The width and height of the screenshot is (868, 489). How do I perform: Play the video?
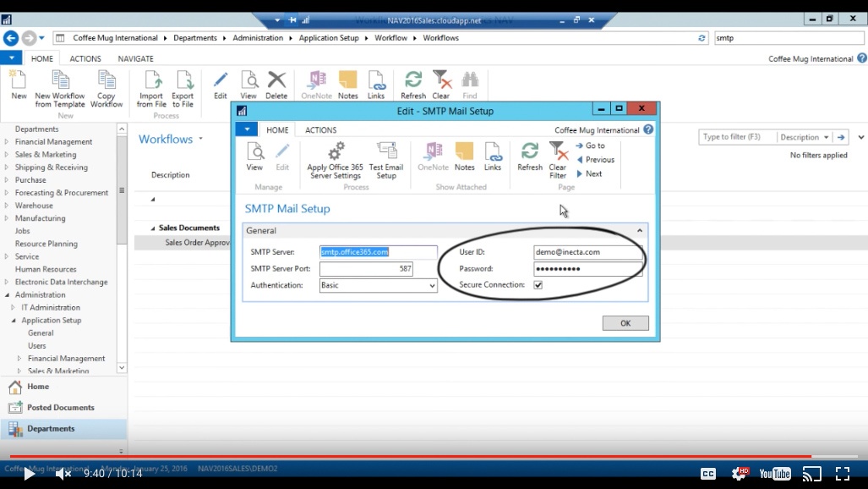click(29, 474)
